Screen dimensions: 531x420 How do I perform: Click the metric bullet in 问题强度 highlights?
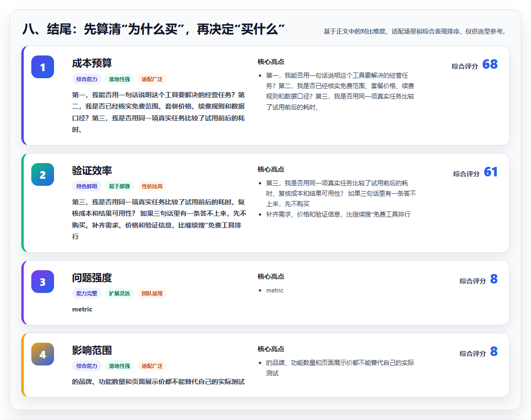[x=275, y=290]
